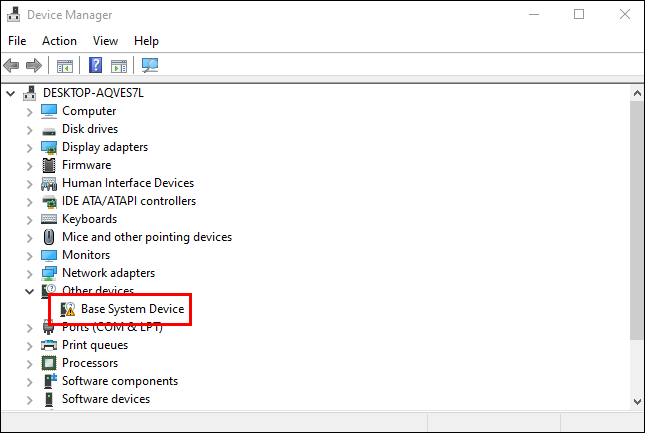Open the File menu

pos(17,41)
